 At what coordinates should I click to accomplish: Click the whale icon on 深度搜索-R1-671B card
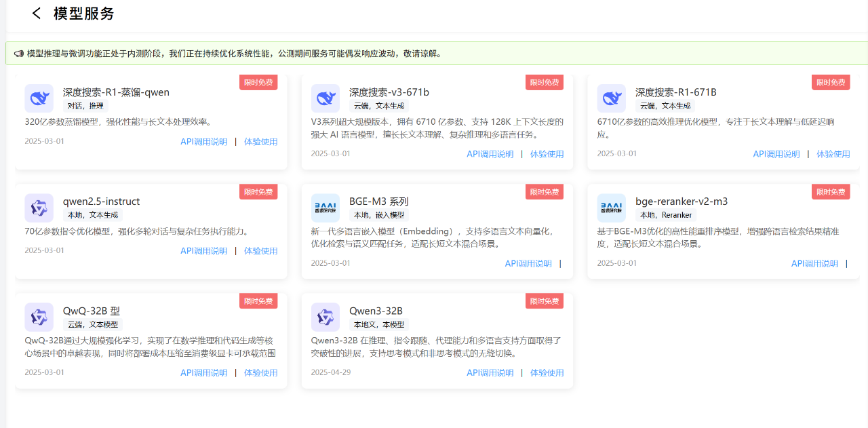click(611, 98)
